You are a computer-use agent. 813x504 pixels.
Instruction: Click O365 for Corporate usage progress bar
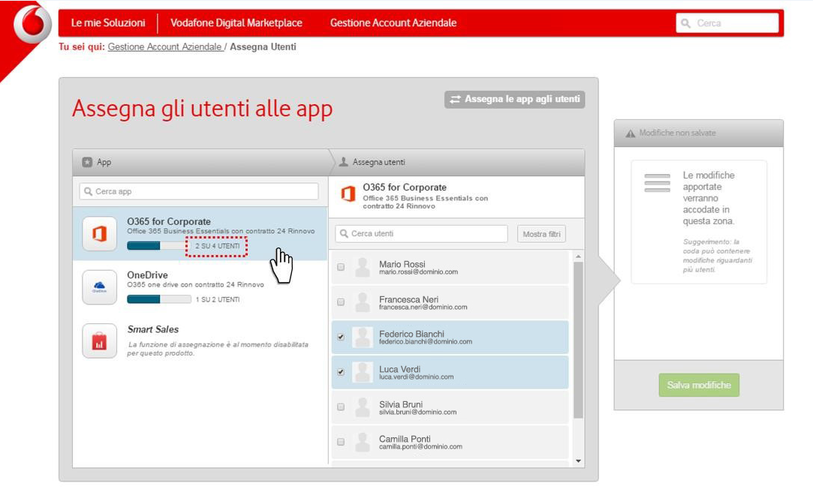(158, 245)
